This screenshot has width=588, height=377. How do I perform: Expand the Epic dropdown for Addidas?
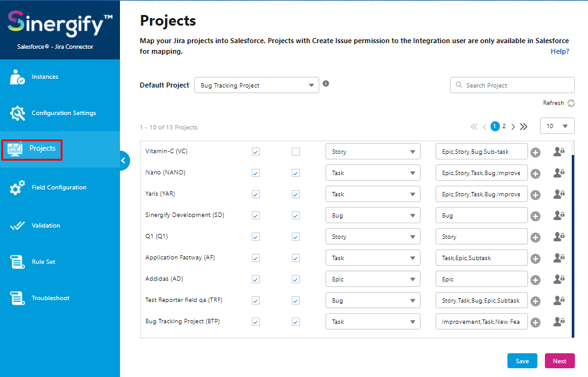[x=372, y=279]
